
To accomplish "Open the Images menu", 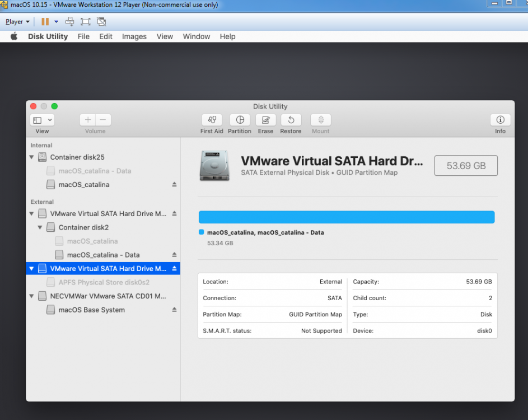I will 134,36.
